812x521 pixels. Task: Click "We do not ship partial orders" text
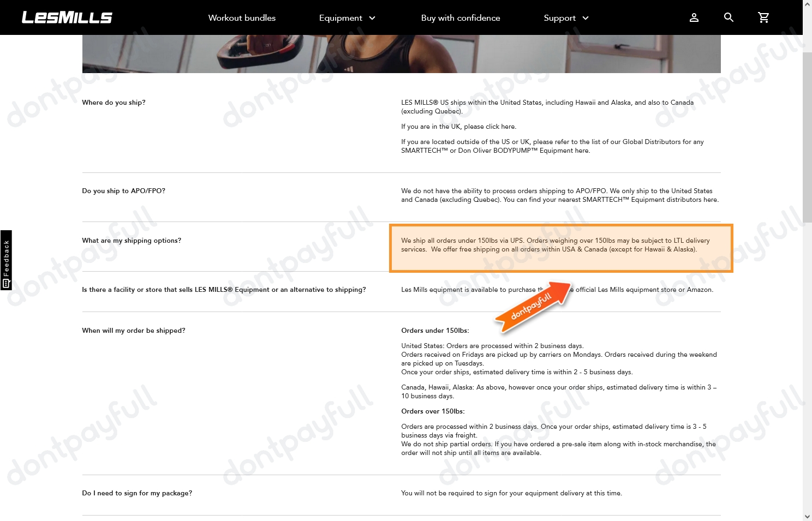click(558, 448)
